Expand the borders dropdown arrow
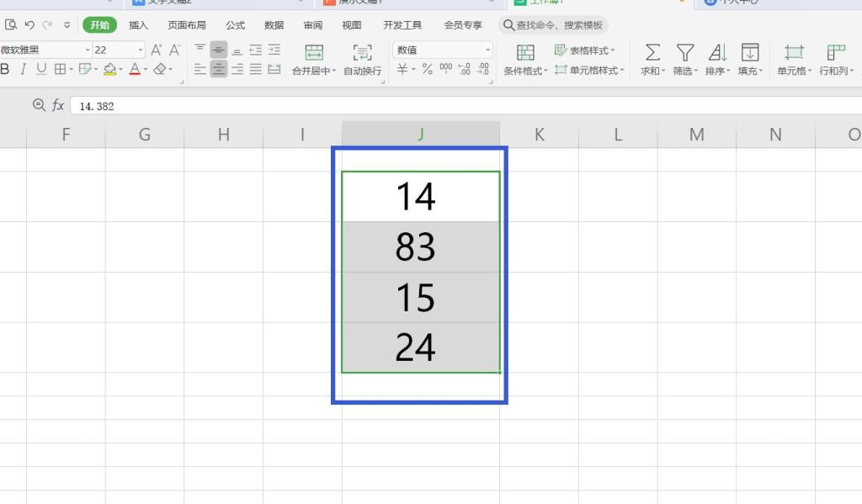 pyautogui.click(x=71, y=70)
